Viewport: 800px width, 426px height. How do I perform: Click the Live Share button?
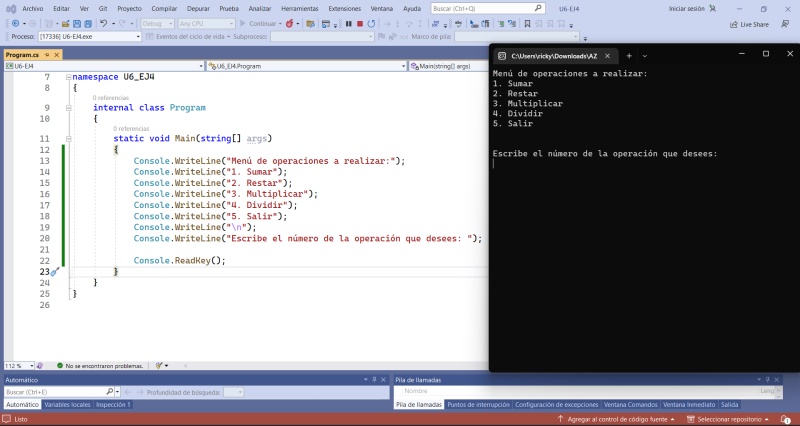[x=748, y=23]
